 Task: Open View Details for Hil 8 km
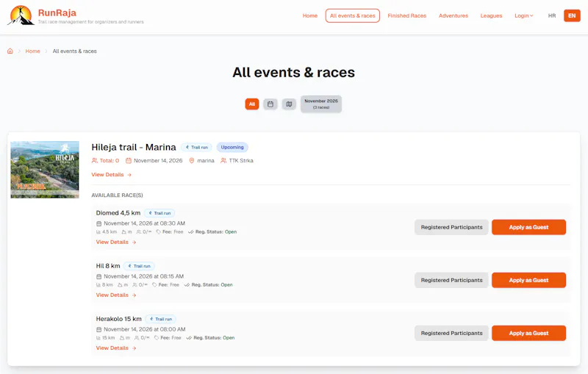pos(116,295)
